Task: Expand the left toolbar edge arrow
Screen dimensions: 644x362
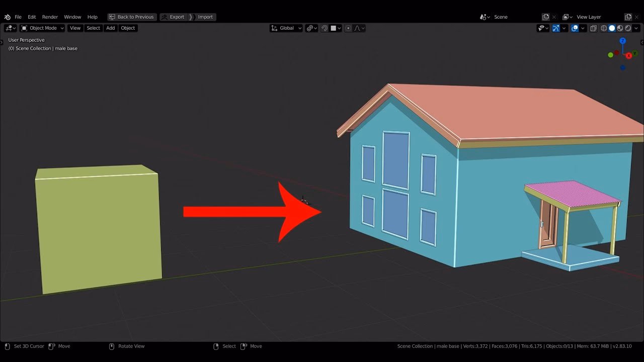Action: click(x=2, y=42)
